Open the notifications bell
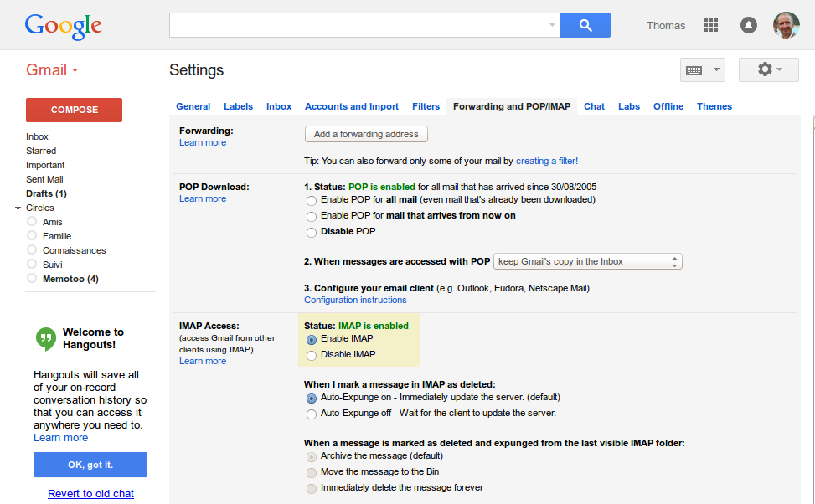Screen dimensions: 815x504 [749, 25]
